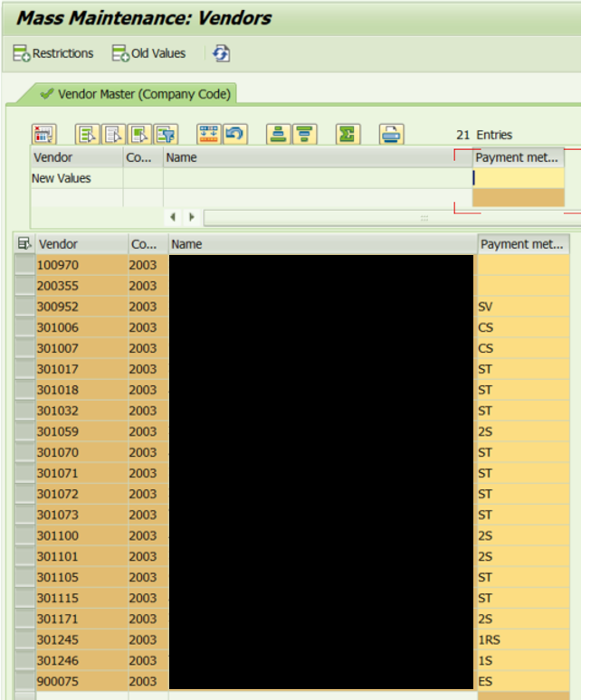591x700 pixels.
Task: Click the select-all icon left of the Vendor header
Action: pos(24,244)
